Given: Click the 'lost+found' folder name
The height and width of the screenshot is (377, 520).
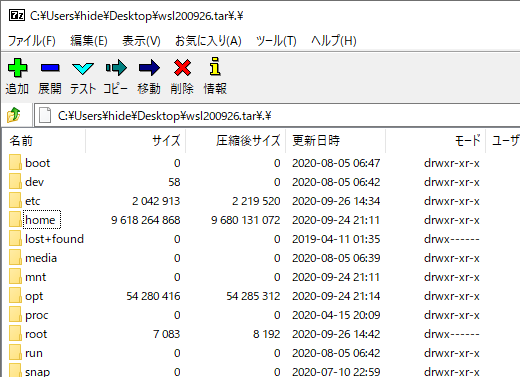Looking at the screenshot, I should point(54,239).
